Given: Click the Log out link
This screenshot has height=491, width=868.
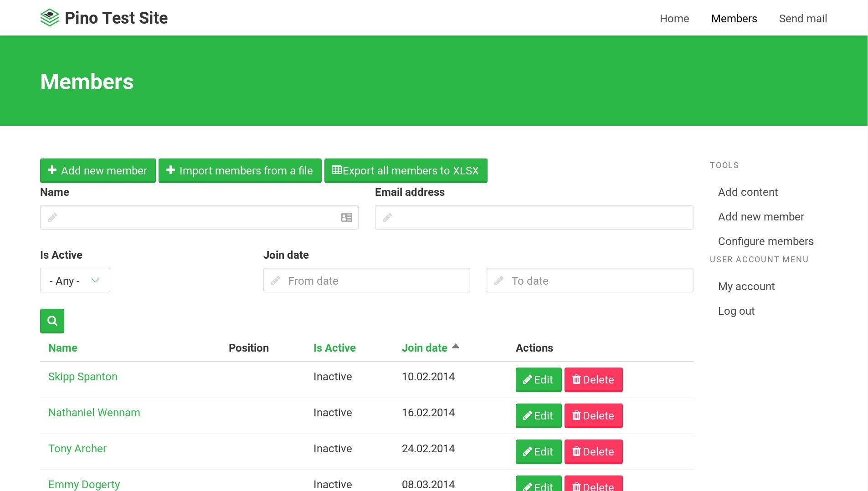Looking at the screenshot, I should pos(736,311).
